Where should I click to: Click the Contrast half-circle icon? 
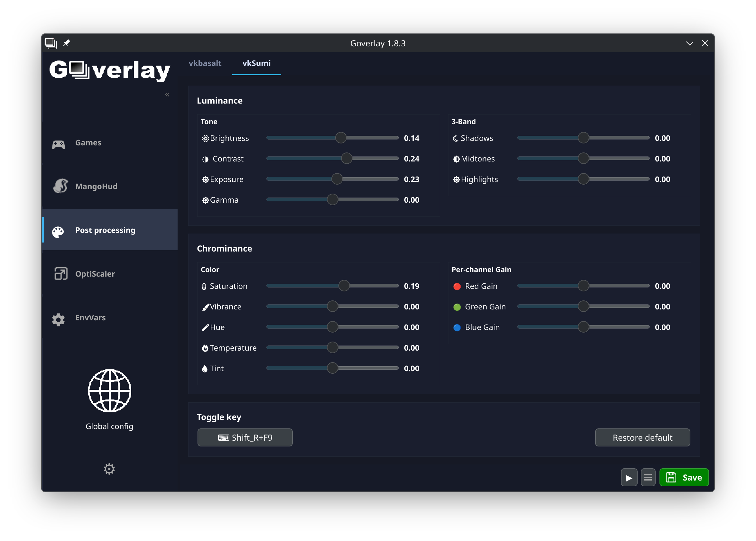(205, 159)
